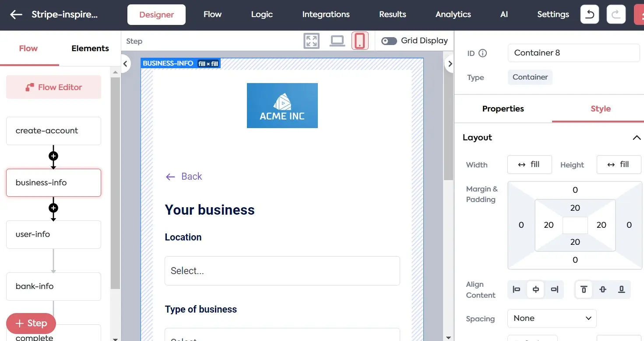This screenshot has width=644, height=341.
Task: Open the Spacing dropdown set to None
Action: 552,318
